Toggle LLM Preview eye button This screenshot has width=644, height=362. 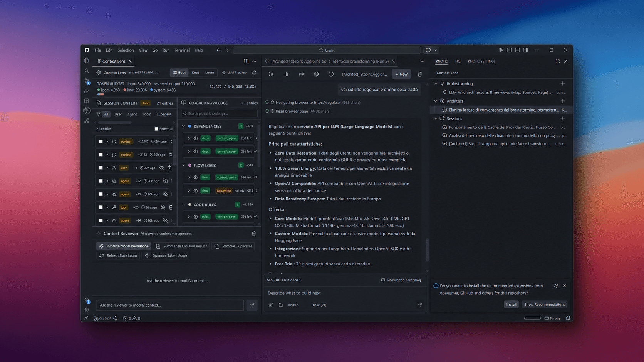point(234,72)
